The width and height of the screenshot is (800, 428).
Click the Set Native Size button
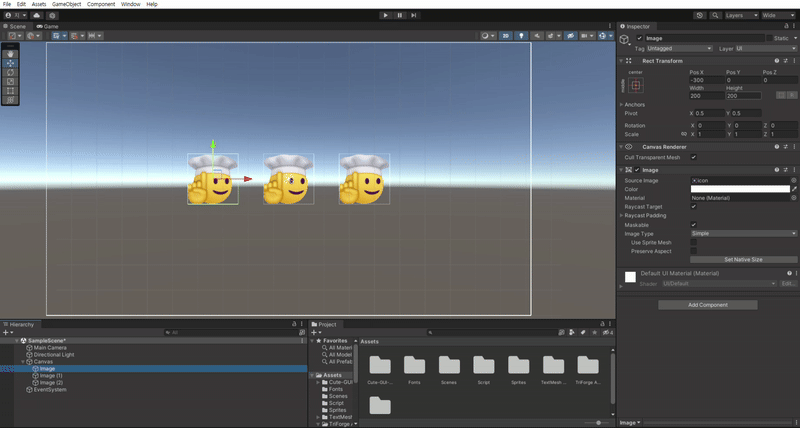pyautogui.click(x=743, y=260)
